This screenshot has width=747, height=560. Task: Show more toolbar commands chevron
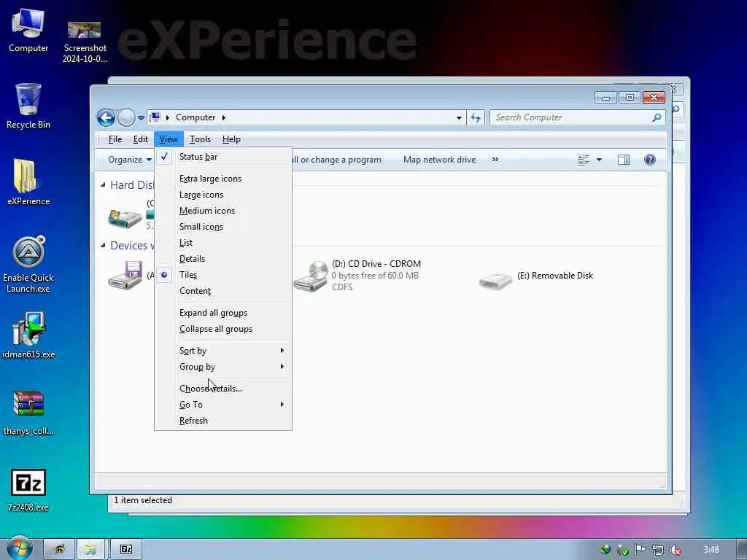point(495,160)
